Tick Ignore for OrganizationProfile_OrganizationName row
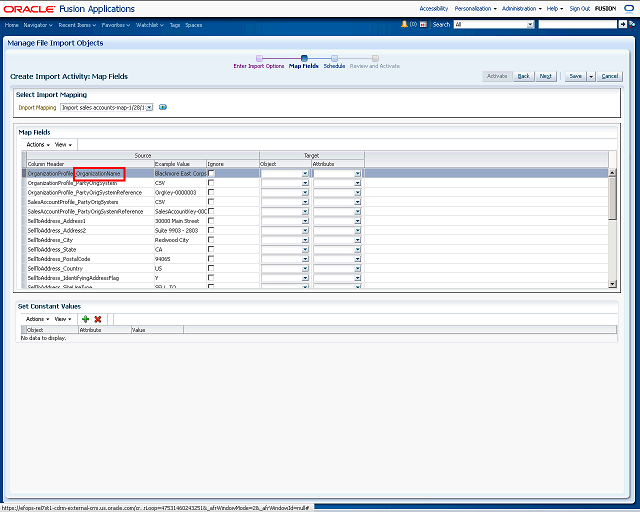The height and width of the screenshot is (512, 640). (211, 173)
